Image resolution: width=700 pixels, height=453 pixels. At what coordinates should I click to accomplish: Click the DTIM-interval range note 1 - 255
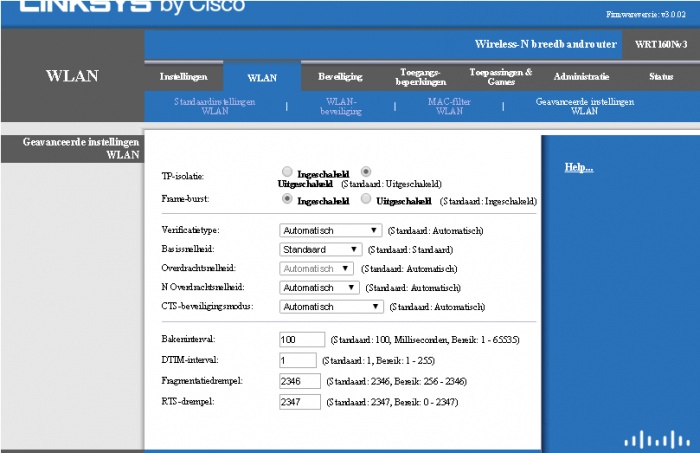(419, 361)
